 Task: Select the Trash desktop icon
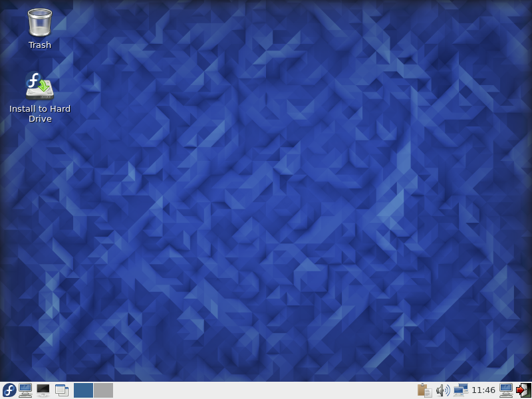coord(40,22)
